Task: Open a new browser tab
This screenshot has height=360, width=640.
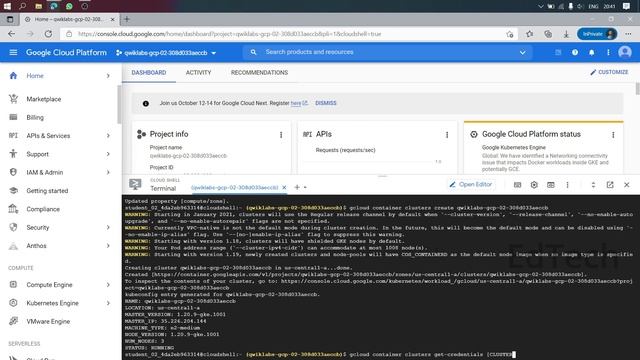Action: pyautogui.click(x=127, y=19)
